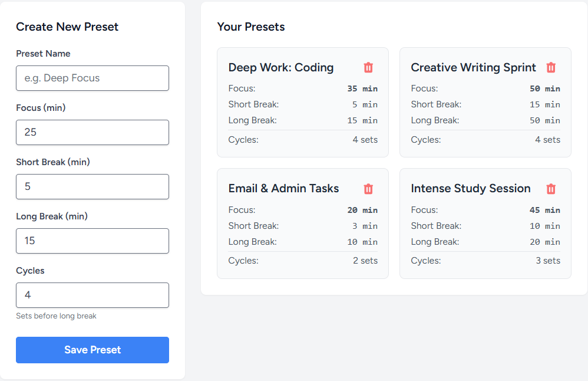The width and height of the screenshot is (588, 381).
Task: Select the Short Break (min) input box
Action: (x=93, y=186)
